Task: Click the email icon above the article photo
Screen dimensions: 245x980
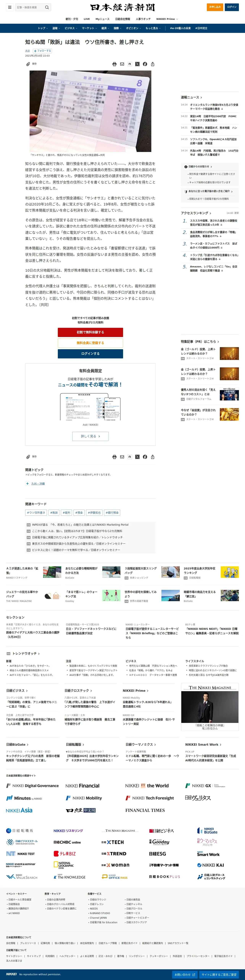Action: [x=122, y=64]
